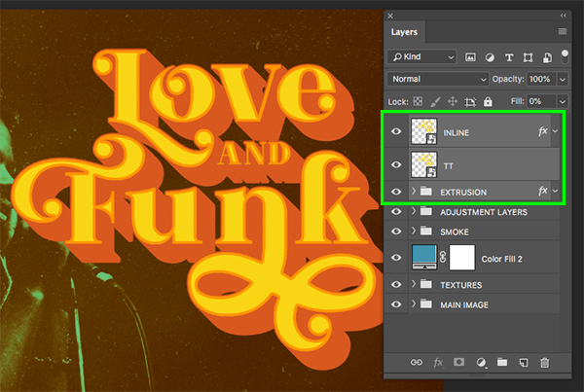Select the Layers tab

[x=404, y=32]
